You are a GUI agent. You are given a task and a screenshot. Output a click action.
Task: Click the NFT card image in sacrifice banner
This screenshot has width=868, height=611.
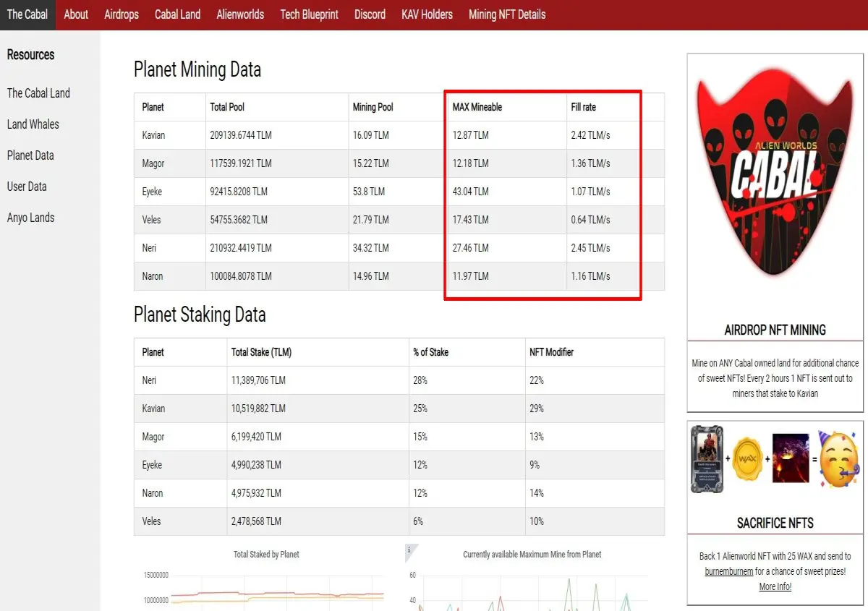pos(707,459)
